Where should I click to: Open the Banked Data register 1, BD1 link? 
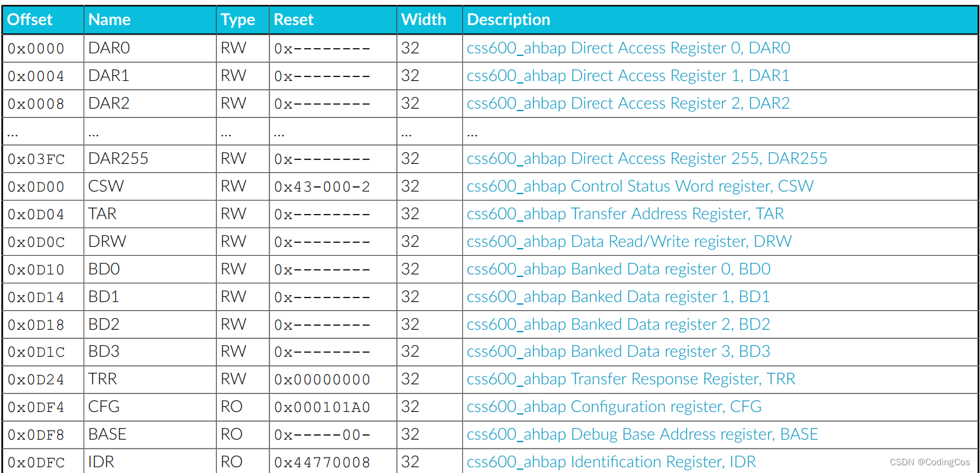(x=618, y=297)
